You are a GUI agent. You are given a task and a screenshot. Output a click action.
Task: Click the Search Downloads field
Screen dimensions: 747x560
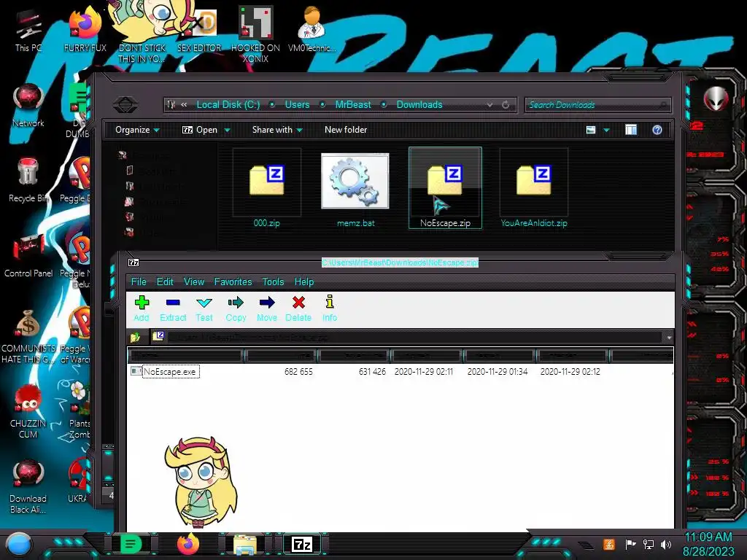click(x=598, y=105)
